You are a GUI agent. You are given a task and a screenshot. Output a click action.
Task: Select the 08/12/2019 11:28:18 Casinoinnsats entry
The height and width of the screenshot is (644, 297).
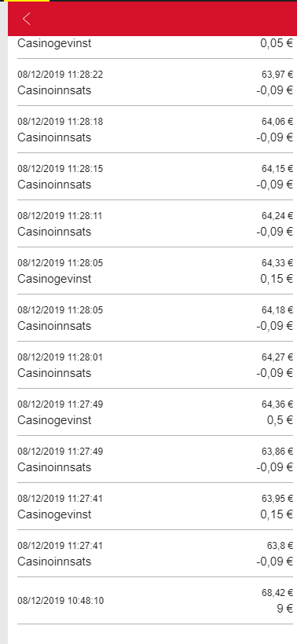[x=156, y=130]
